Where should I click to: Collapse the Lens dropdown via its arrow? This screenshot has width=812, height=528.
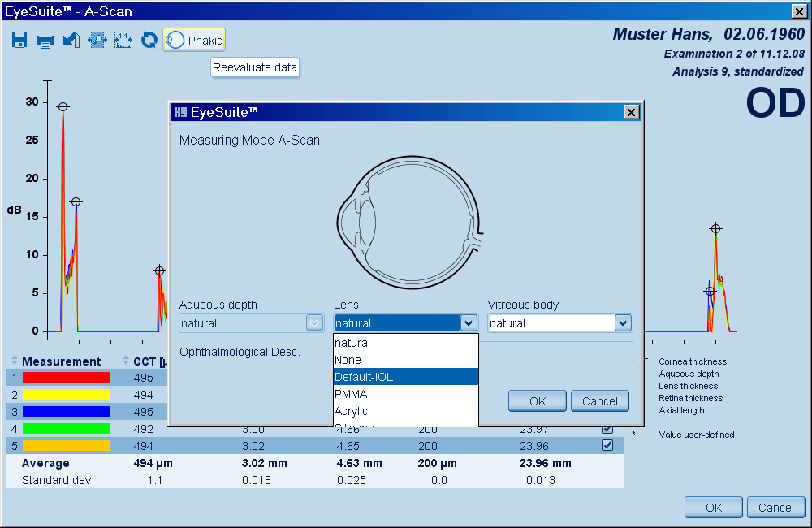(469, 323)
